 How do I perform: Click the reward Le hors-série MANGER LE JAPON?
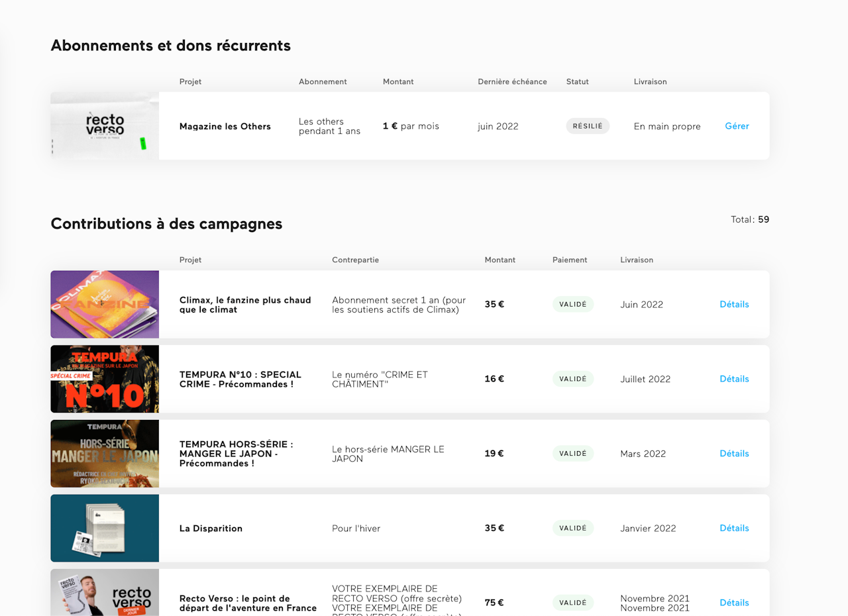tap(388, 454)
